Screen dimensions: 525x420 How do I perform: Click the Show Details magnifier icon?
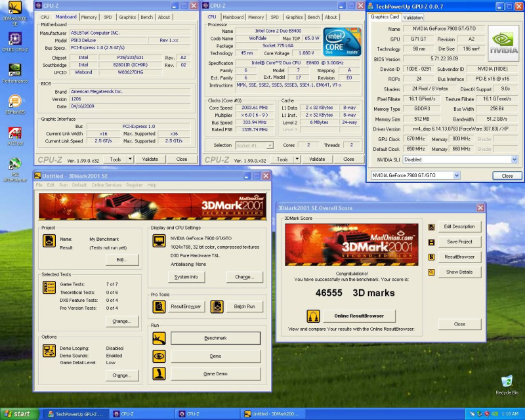tap(431, 272)
